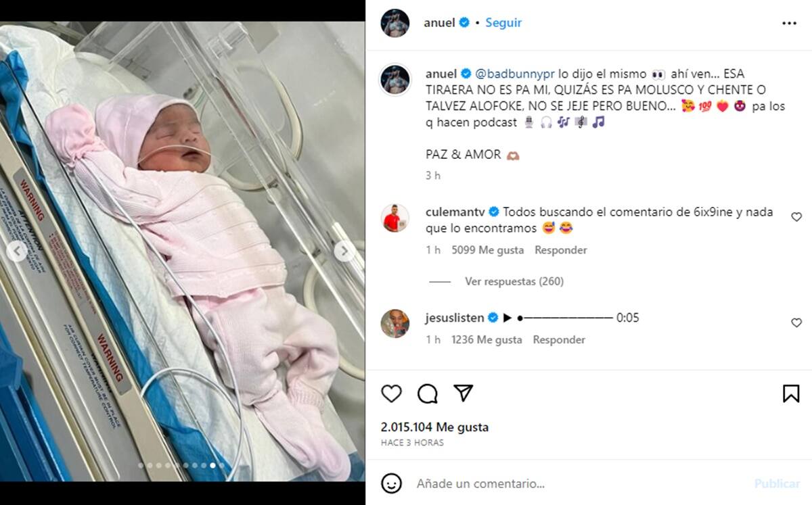Play jesuslisten's audio comment
The width and height of the screenshot is (812, 505).
pyautogui.click(x=507, y=318)
